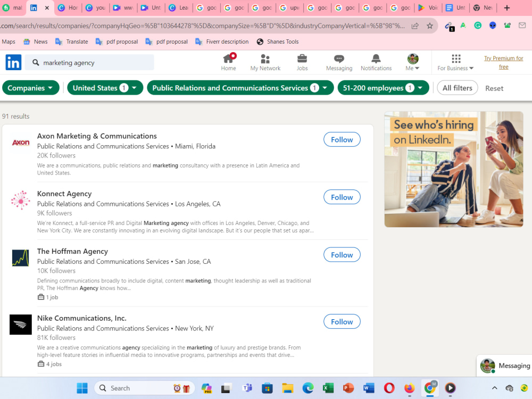Switch to the you browser tab
This screenshot has height=399, width=532.
click(96, 8)
